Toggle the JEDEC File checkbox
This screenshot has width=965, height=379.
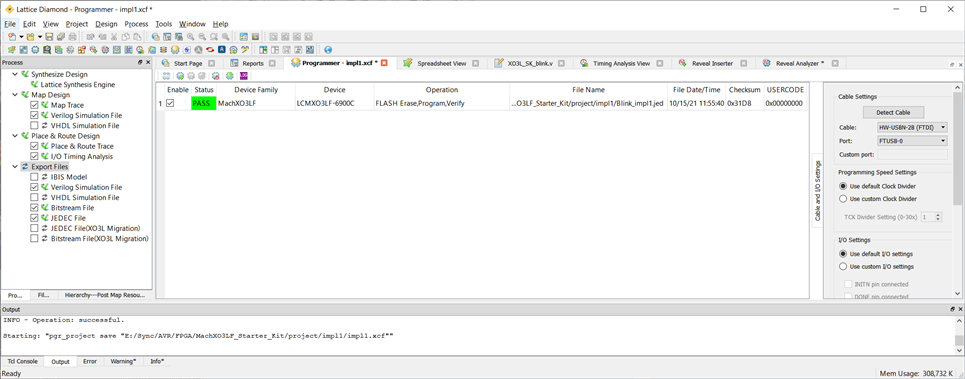coord(34,218)
